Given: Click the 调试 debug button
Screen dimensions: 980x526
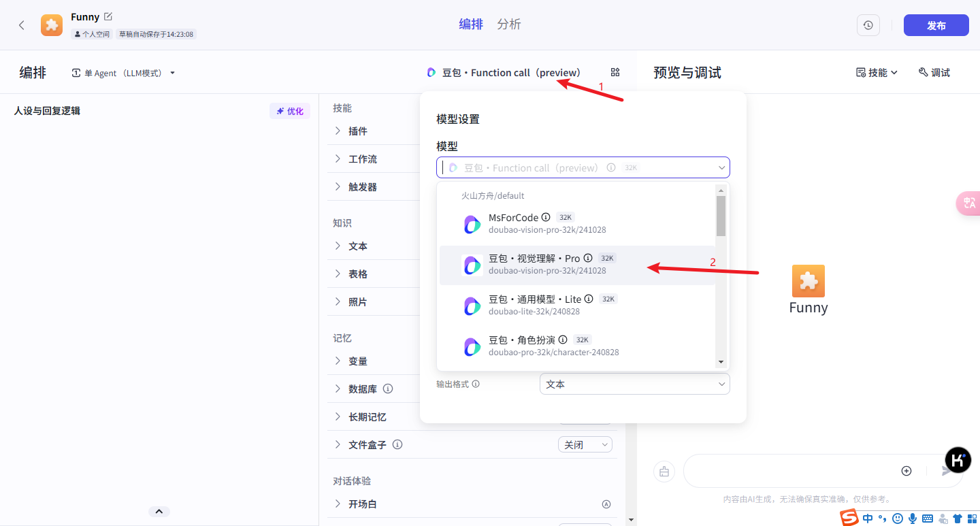Looking at the screenshot, I should pyautogui.click(x=934, y=72).
